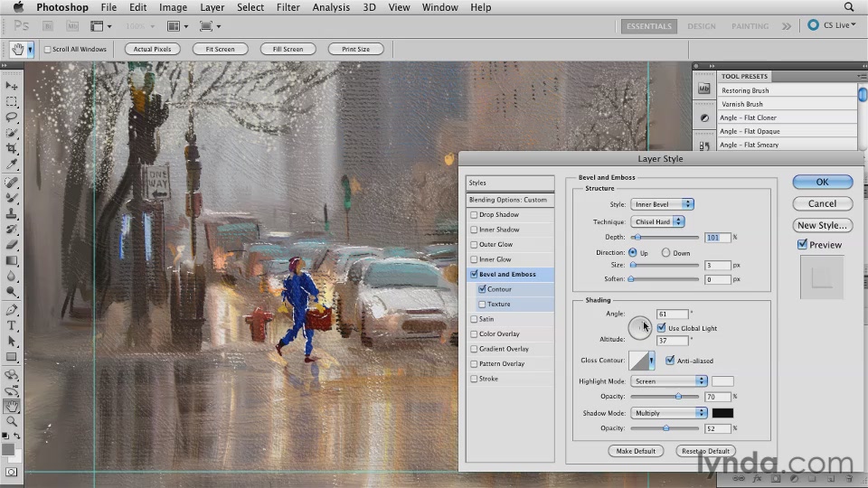The width and height of the screenshot is (868, 488).
Task: Click the Make Default button
Action: tap(636, 451)
